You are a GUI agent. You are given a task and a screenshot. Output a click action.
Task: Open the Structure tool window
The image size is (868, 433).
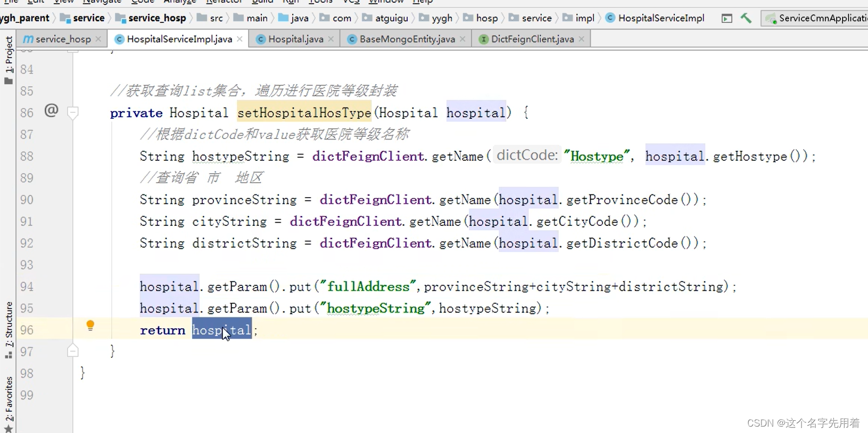coord(9,330)
